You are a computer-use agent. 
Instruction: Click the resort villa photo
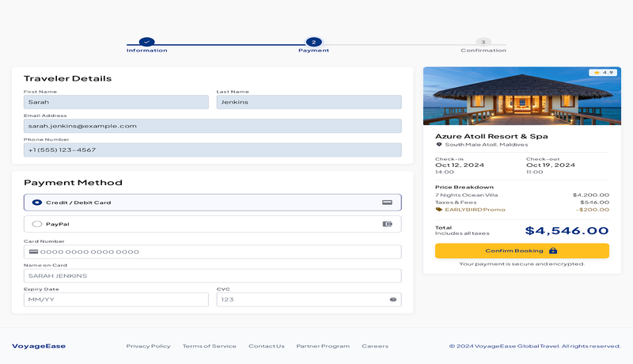click(x=522, y=96)
